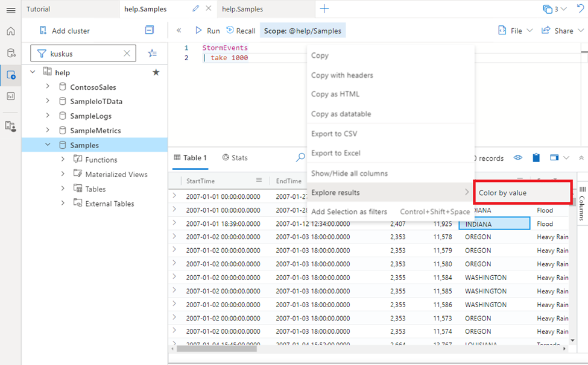Open the Dashboards sidebar icon
This screenshot has height=365, width=588.
tap(11, 96)
